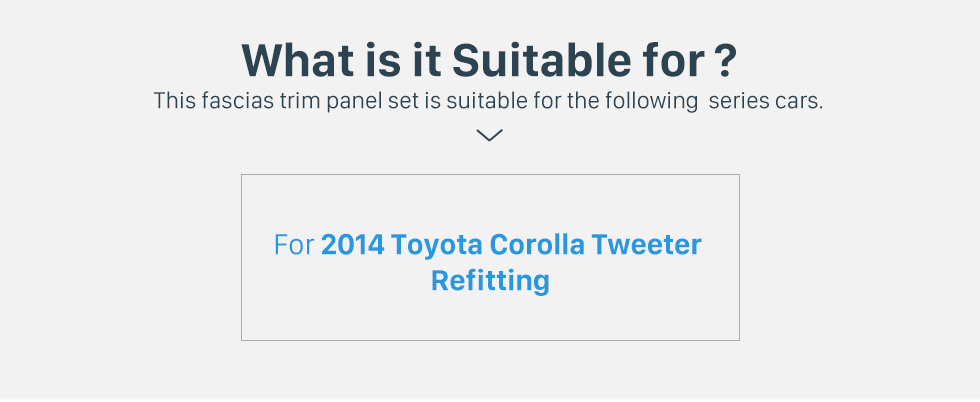Screen dimensions: 980x402
Task: Select the subtitle about fascias trim panel set
Action: 488,101
